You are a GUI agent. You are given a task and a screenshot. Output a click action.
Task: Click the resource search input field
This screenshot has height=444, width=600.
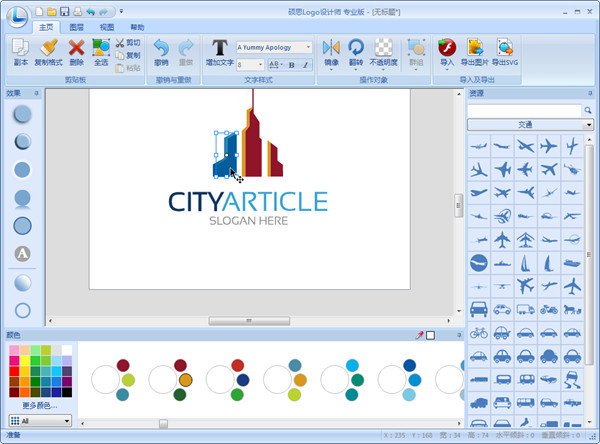(524, 111)
